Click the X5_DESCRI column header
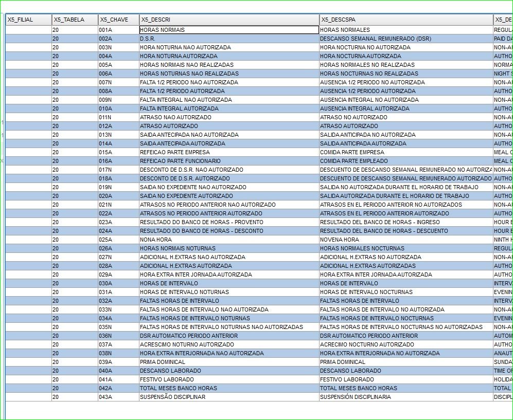 (x=229, y=20)
